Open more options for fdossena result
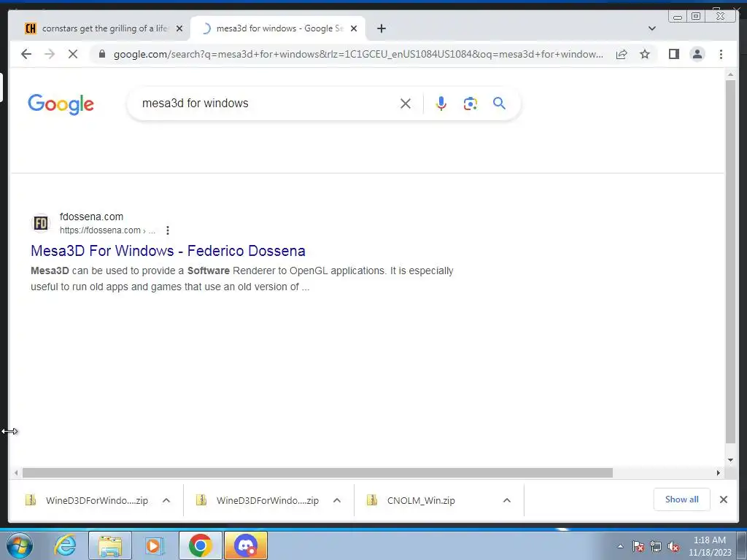This screenshot has height=560, width=747. tap(168, 230)
